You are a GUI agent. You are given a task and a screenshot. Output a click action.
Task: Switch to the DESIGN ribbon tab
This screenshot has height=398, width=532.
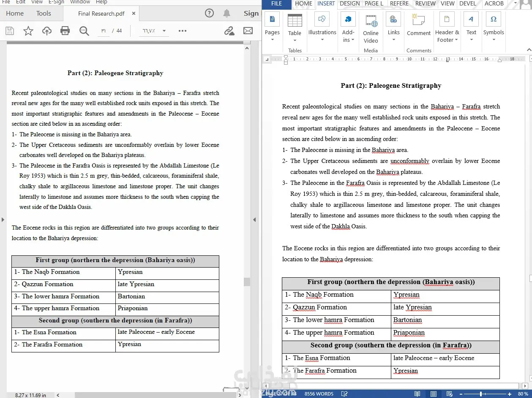350,3
